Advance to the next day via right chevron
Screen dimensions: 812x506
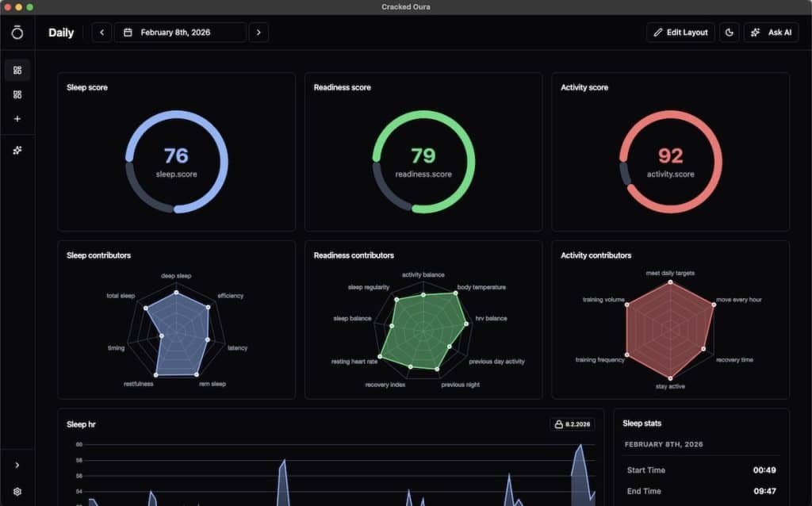click(x=259, y=33)
